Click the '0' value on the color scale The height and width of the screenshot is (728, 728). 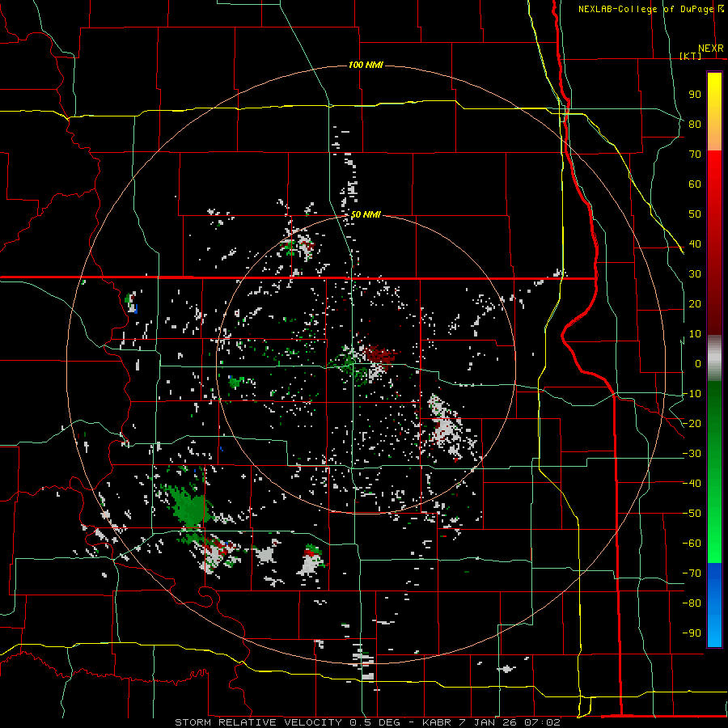click(x=698, y=364)
